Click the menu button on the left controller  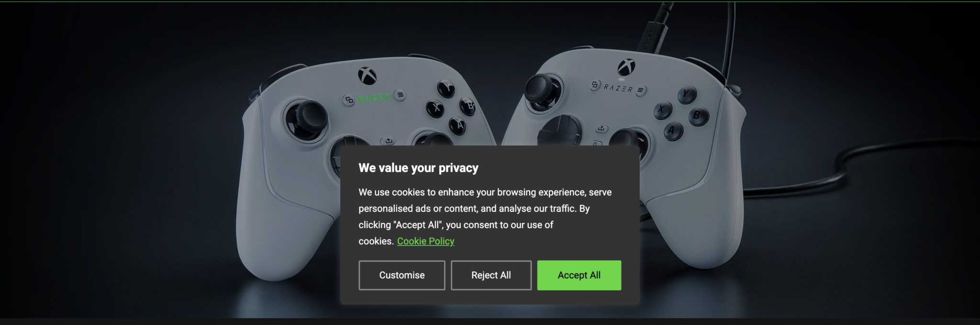tap(400, 95)
